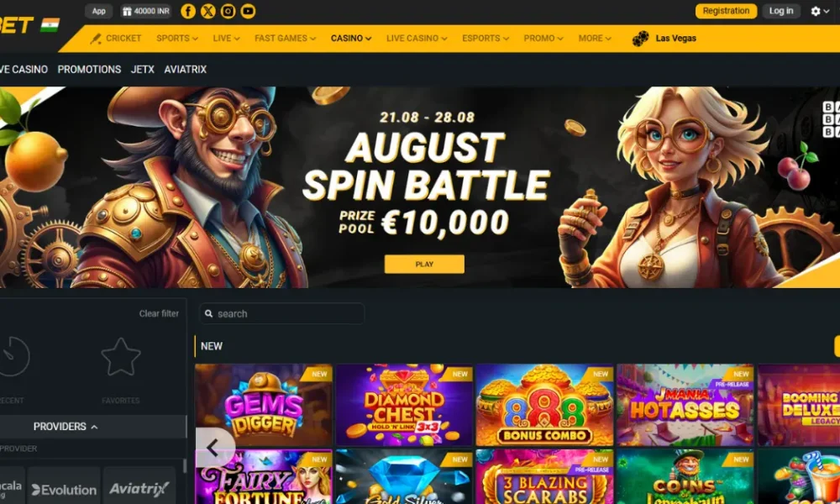Click the Log in button

(781, 11)
